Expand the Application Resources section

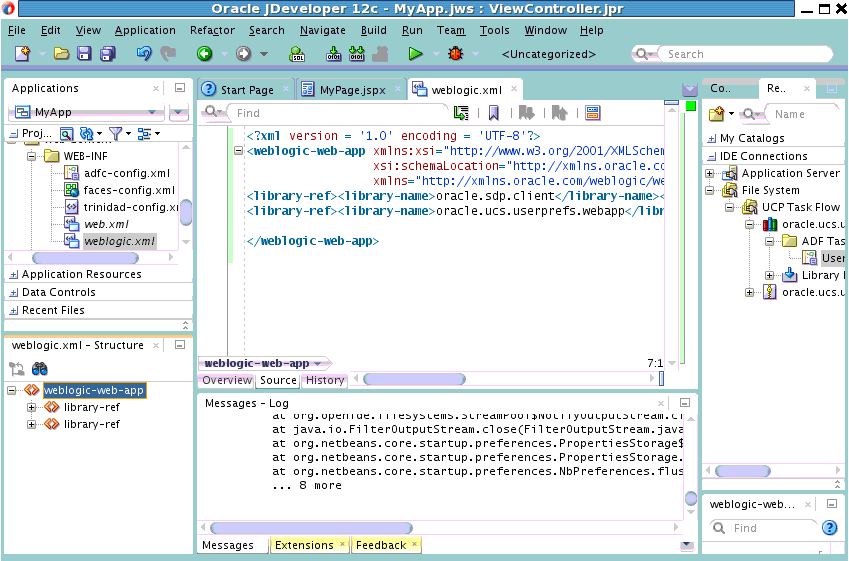click(x=14, y=275)
